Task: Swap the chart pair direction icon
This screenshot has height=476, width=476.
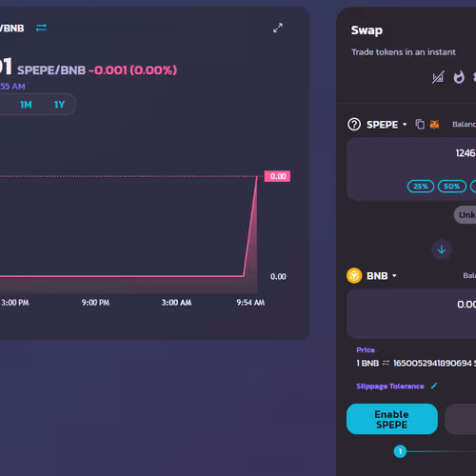Action: click(x=41, y=28)
